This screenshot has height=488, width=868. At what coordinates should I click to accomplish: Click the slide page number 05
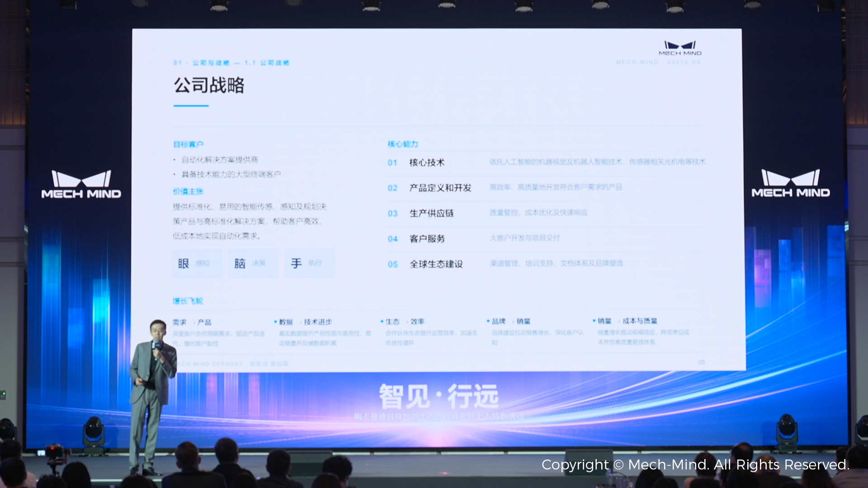tap(702, 362)
